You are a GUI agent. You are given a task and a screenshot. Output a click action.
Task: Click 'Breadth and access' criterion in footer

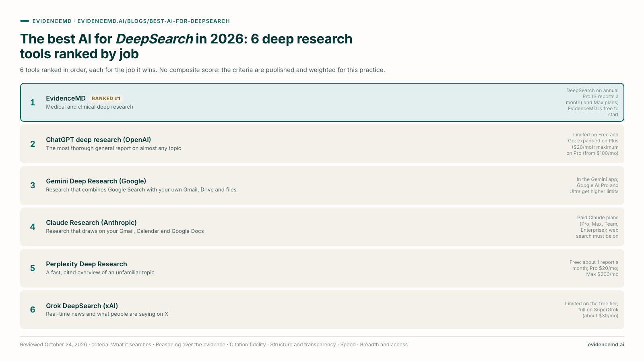[384, 345]
